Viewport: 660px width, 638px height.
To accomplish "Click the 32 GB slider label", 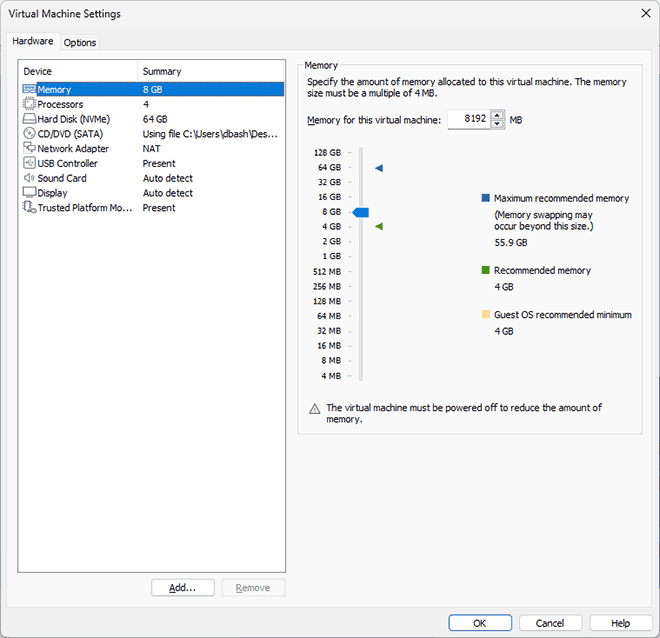I will (x=329, y=182).
